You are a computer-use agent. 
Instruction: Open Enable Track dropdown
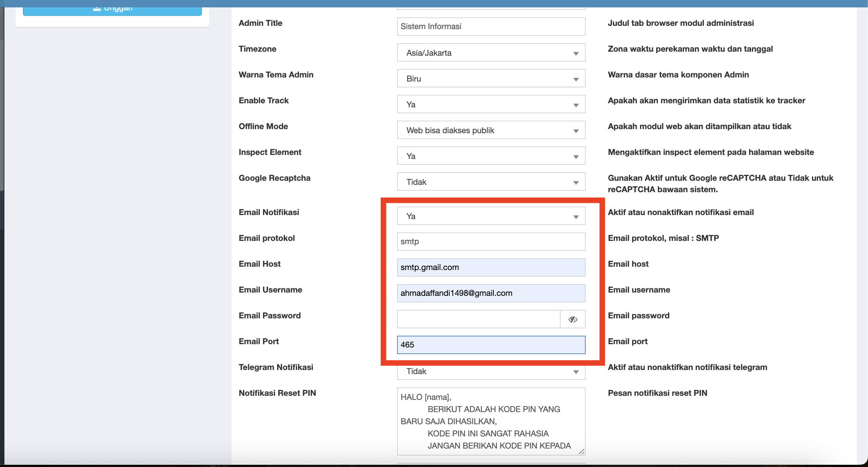click(x=490, y=104)
